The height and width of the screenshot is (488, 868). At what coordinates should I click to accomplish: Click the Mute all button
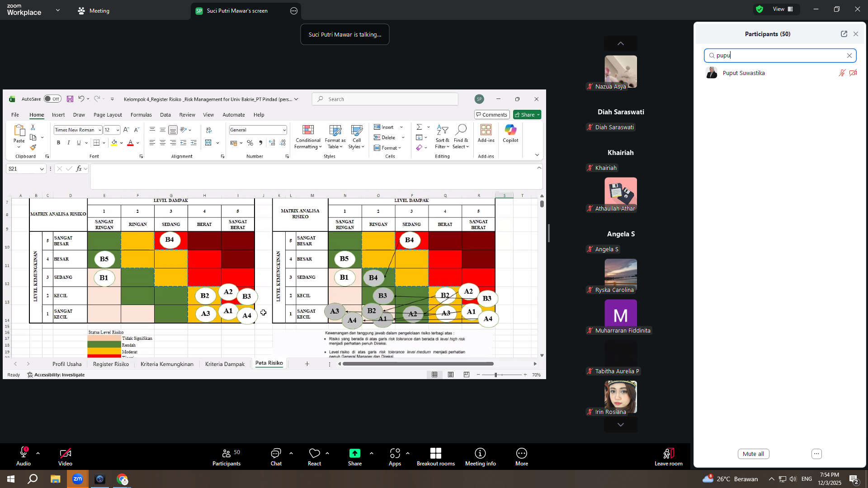tap(753, 454)
